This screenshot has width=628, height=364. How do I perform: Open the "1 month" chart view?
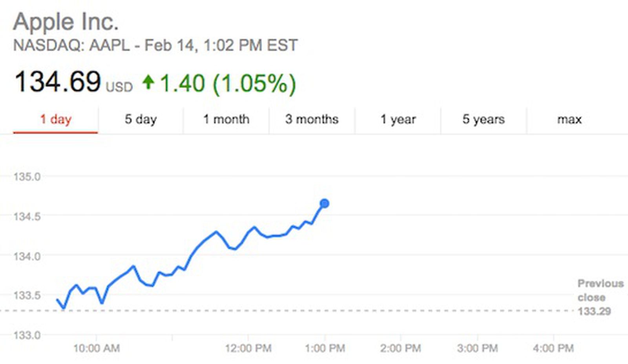coord(225,119)
